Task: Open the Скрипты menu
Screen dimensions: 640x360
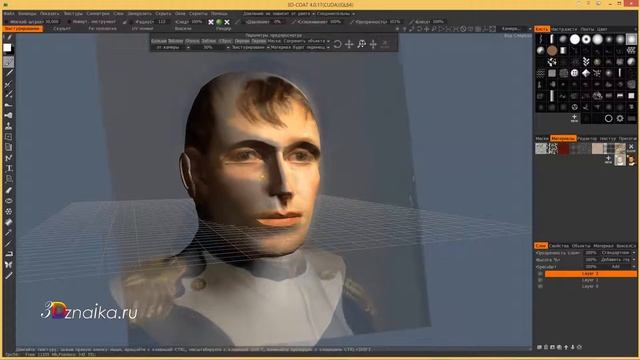Action: 198,13
